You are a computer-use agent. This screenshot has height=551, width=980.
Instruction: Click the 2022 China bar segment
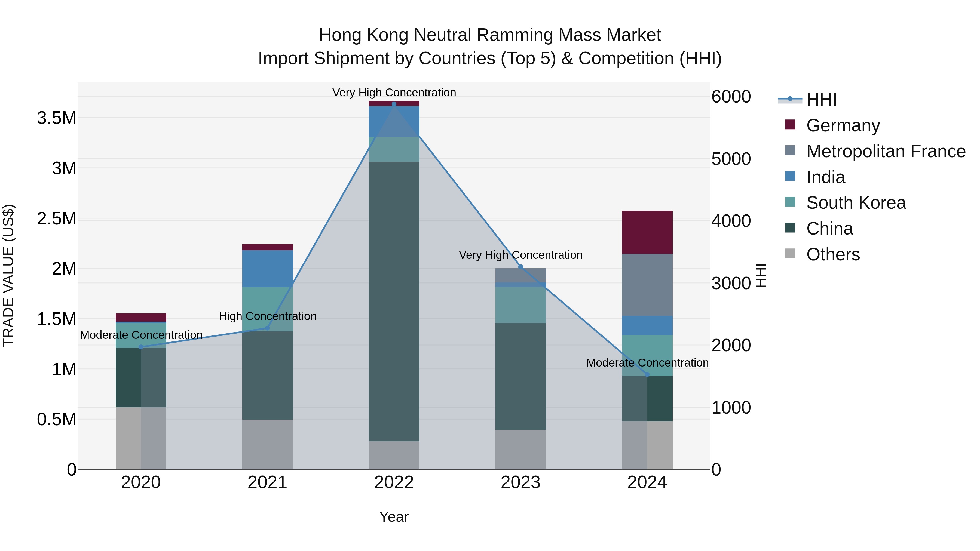[x=394, y=301]
